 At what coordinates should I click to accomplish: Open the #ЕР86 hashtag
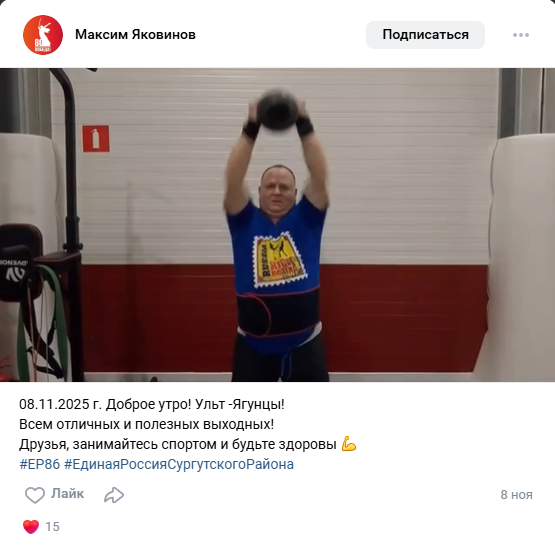[40, 464]
